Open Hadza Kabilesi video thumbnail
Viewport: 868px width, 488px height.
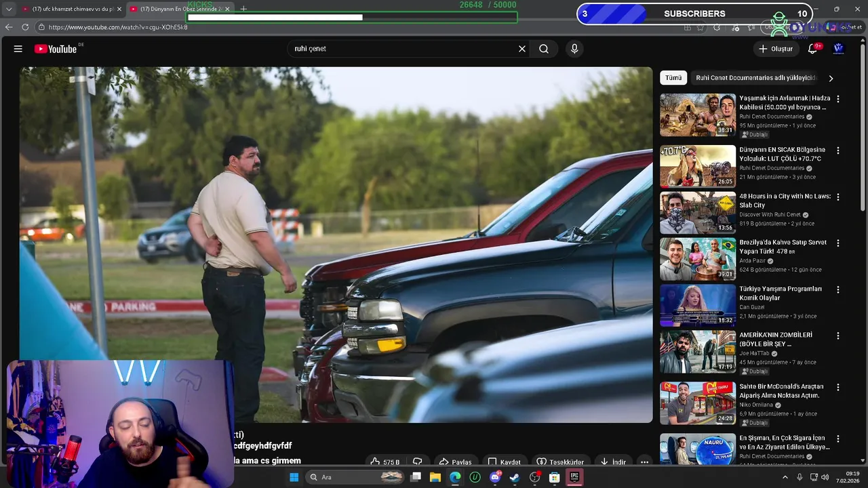pos(698,115)
